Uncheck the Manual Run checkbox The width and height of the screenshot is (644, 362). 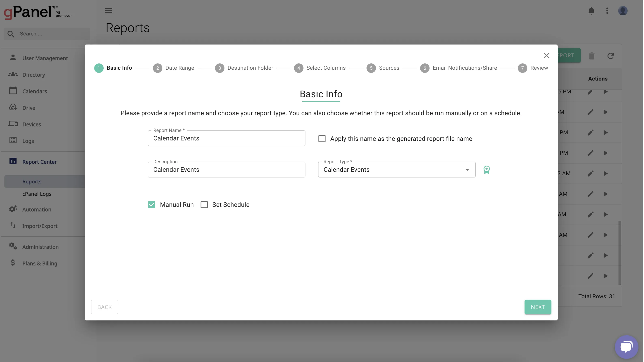click(x=151, y=205)
